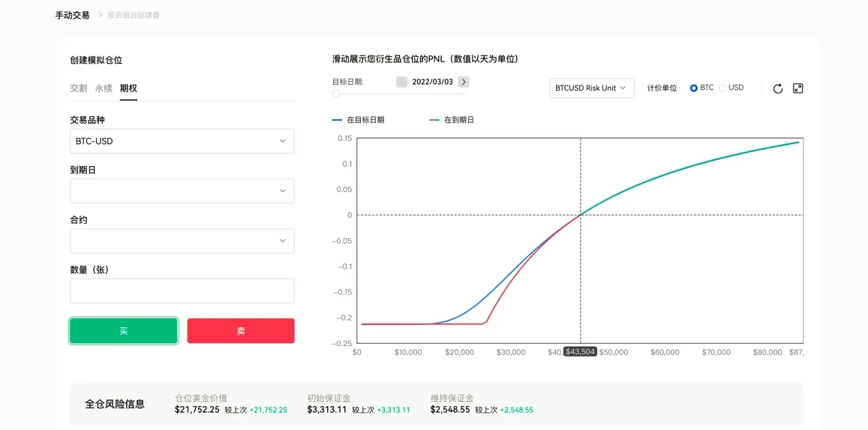This screenshot has height=430, width=868.
Task: Click the refresh chart icon
Action: 778,89
